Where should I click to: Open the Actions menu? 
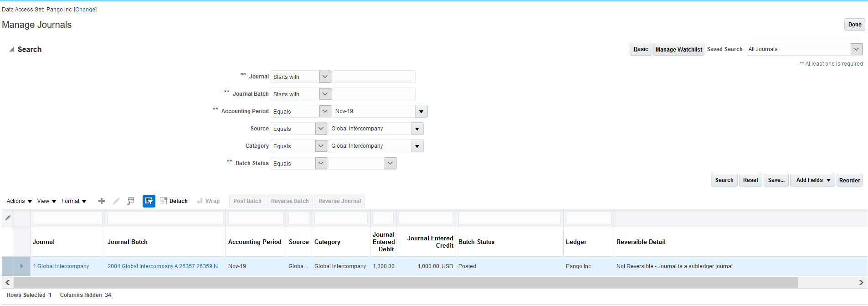coord(19,201)
